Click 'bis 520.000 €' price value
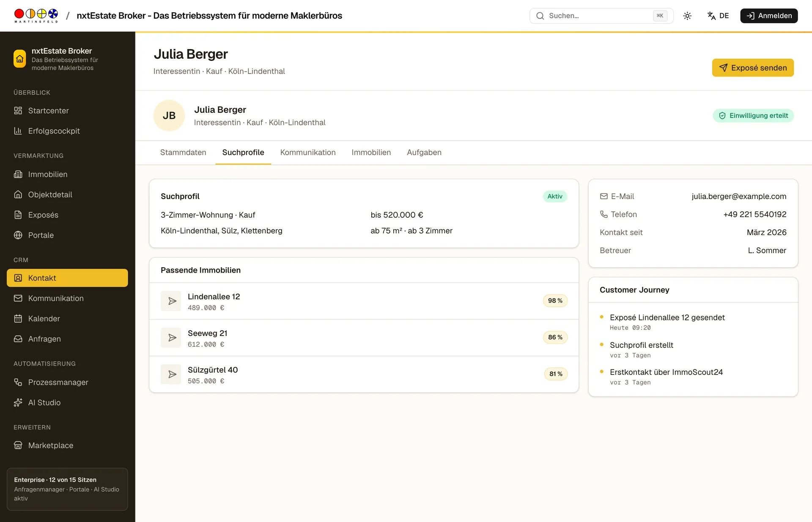This screenshot has width=812, height=522. [397, 215]
